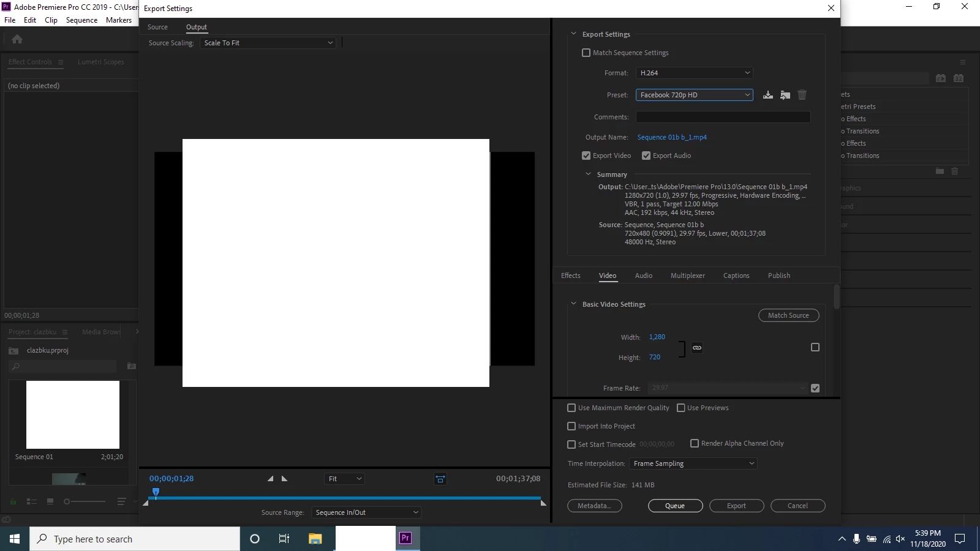Viewport: 980px width, 551px height.
Task: Toggle the Frame Rate match source checkbox
Action: (815, 388)
